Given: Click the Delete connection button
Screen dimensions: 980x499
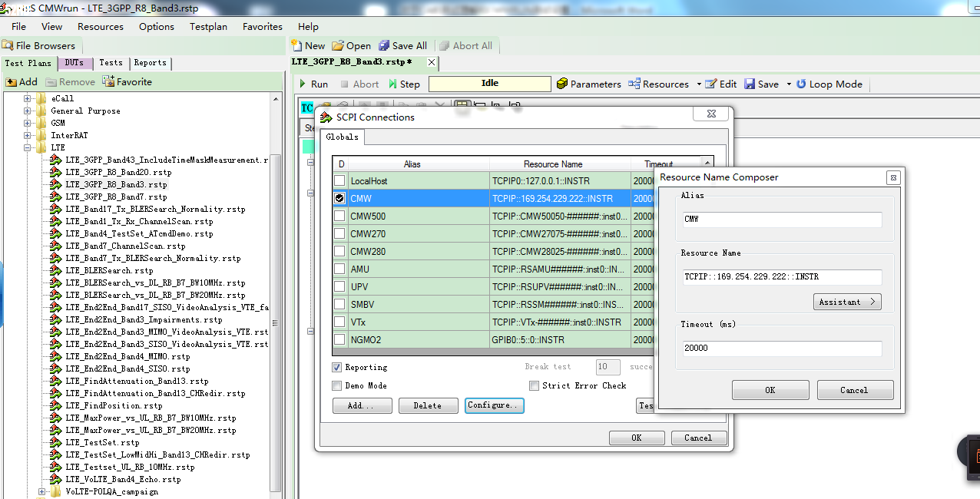Looking at the screenshot, I should (428, 405).
